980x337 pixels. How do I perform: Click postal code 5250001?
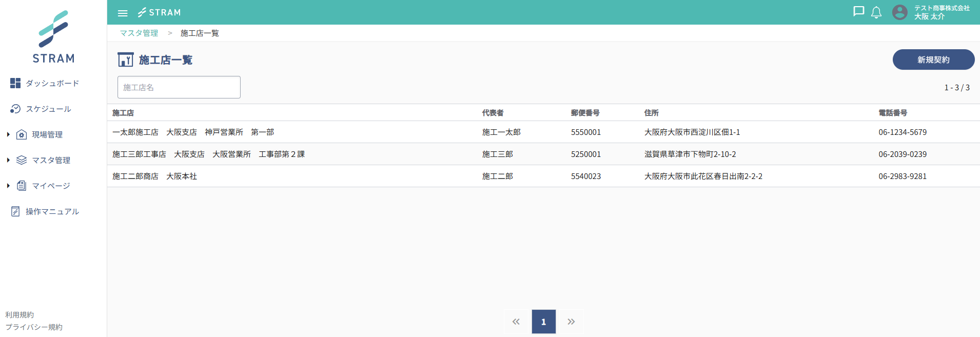(x=586, y=154)
